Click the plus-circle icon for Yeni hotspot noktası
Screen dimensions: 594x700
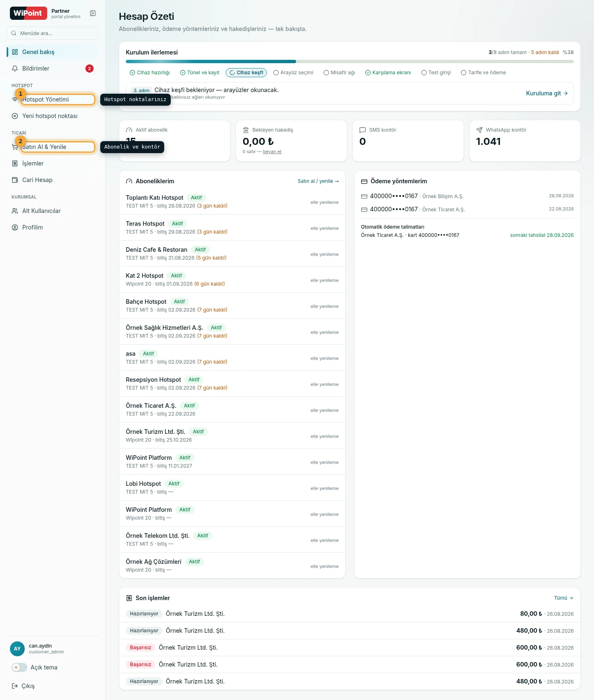pyautogui.click(x=15, y=116)
